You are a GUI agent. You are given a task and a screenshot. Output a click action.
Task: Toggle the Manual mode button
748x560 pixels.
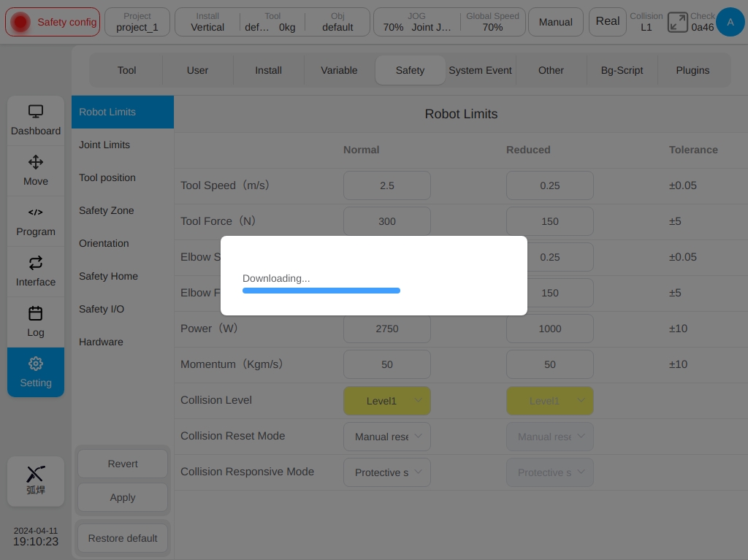(x=556, y=22)
